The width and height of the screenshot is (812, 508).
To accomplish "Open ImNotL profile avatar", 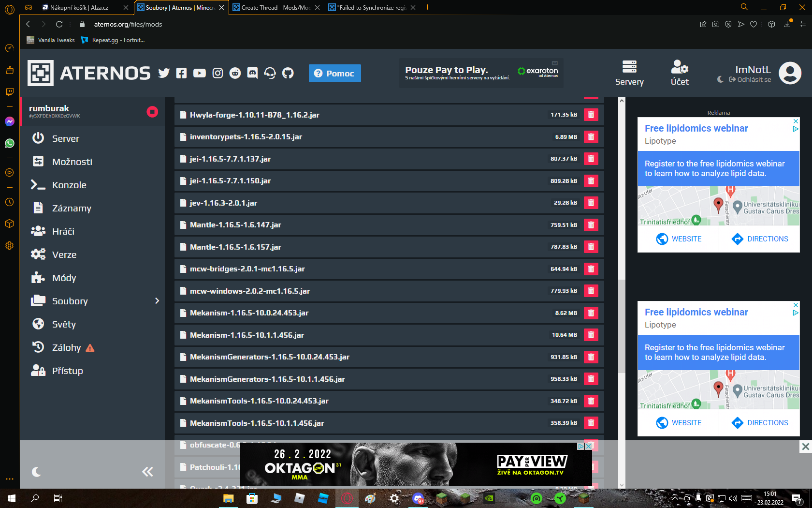I will point(790,73).
